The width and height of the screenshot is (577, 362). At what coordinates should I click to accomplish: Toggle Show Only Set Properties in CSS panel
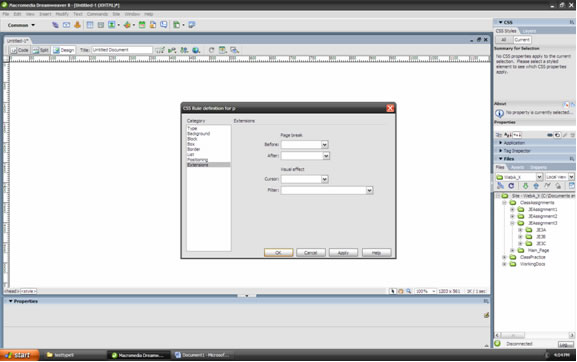tap(517, 135)
